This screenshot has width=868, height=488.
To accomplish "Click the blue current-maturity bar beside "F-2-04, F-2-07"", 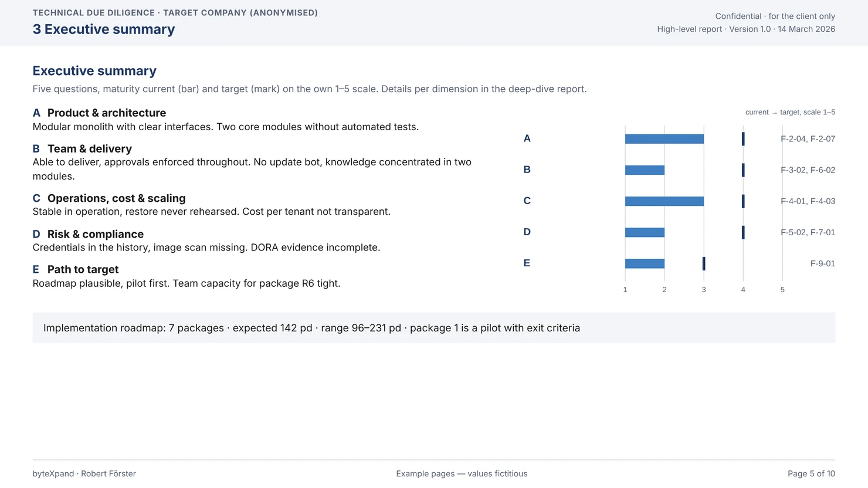I will pos(664,139).
